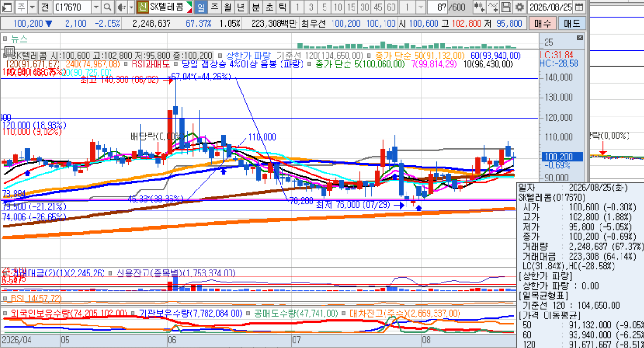The height and width of the screenshot is (348, 644).
Task: Open the line indicator add tool
Action: 493,7
